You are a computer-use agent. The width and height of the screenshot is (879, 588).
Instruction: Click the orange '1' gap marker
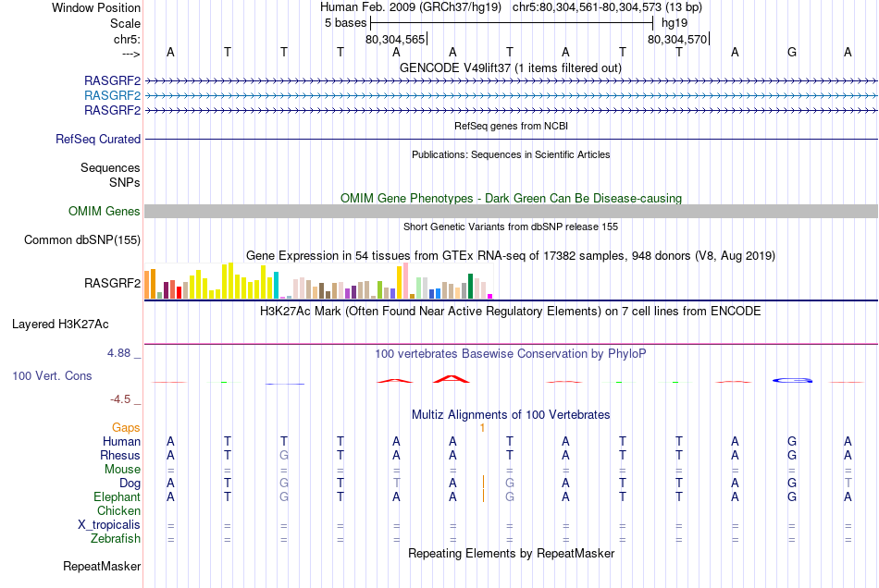(482, 428)
